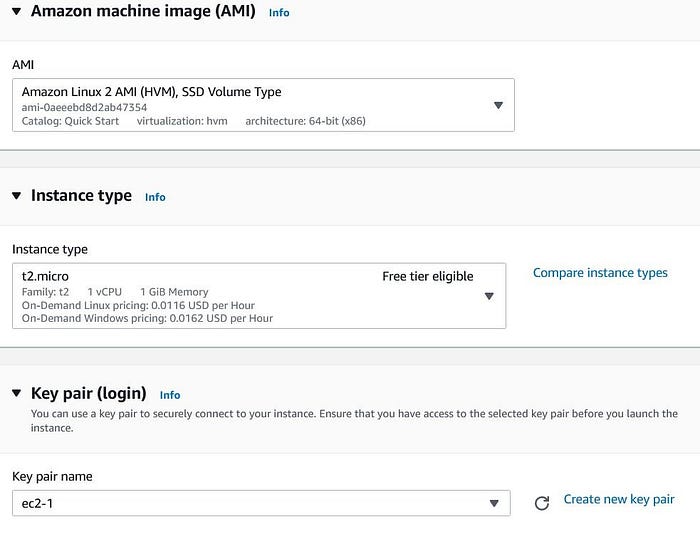Click the key pair dropdown arrow icon

(x=493, y=503)
